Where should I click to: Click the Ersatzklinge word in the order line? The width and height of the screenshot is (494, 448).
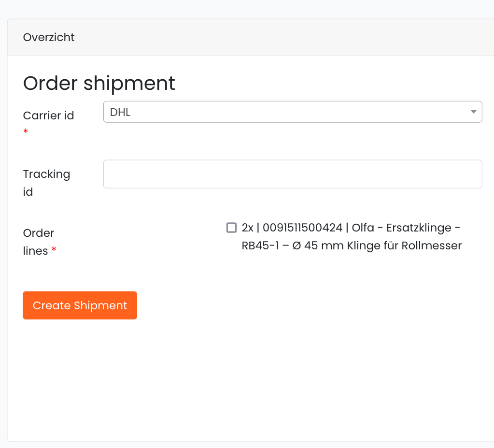419,228
